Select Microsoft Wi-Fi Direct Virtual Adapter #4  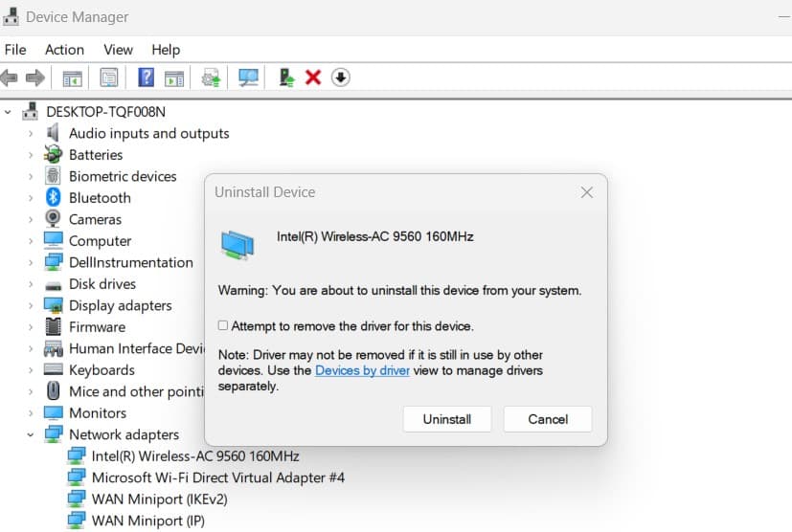tap(218, 477)
